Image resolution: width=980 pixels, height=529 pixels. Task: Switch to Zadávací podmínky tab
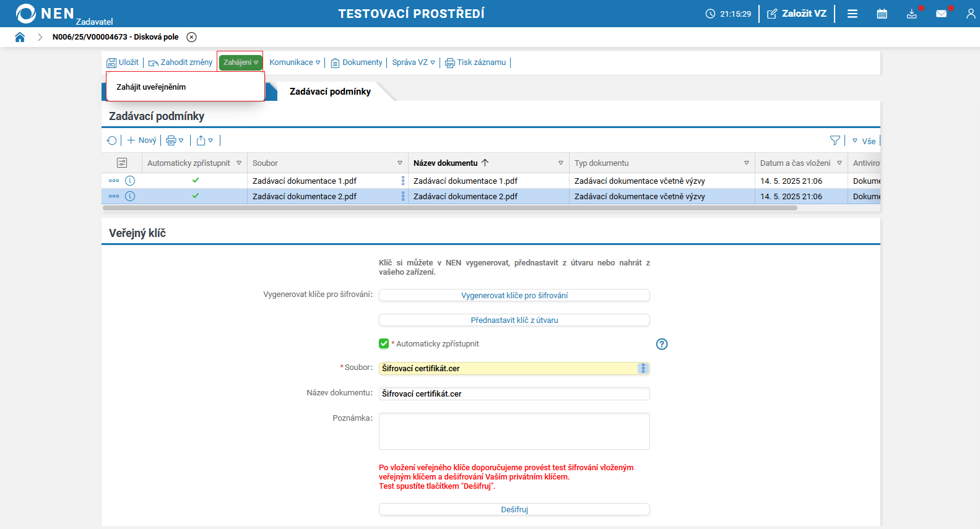[x=330, y=92]
